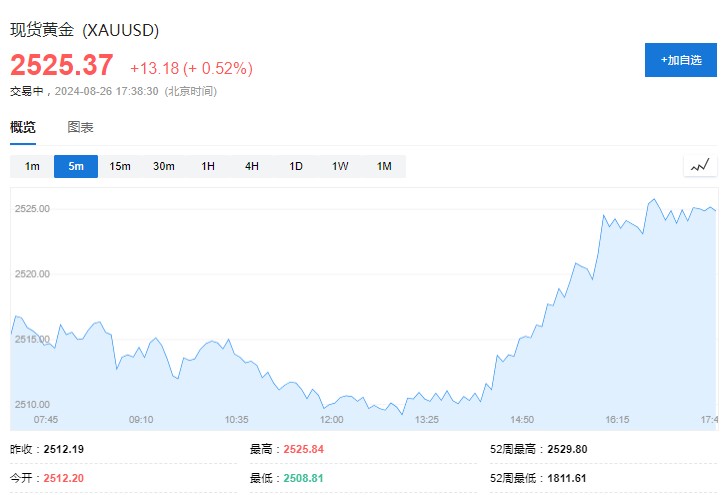Screen dimensions: 723x495
Task: Select the 5m timeframe
Action: pos(76,166)
